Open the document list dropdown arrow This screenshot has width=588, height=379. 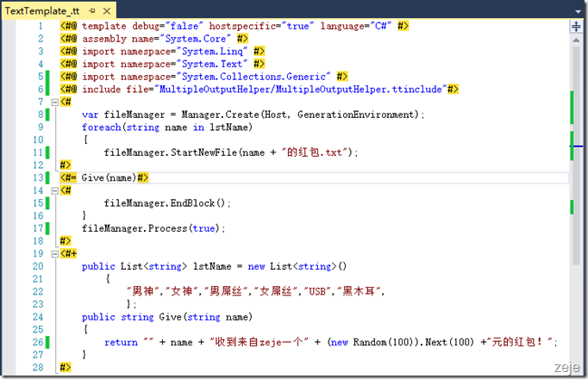(x=578, y=11)
